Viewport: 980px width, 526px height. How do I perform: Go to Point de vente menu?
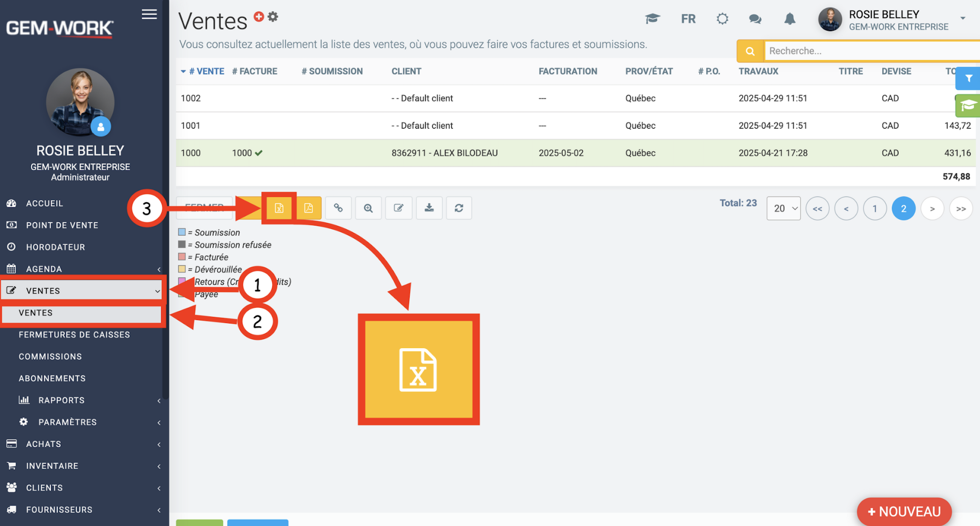tap(62, 226)
